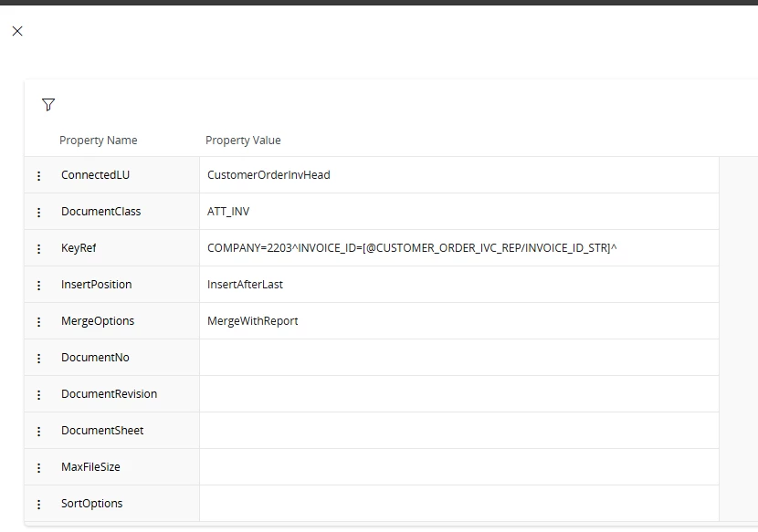Image resolution: width=758 pixels, height=532 pixels.
Task: Click the empty MaxFileSize value cell
Action: click(x=458, y=467)
